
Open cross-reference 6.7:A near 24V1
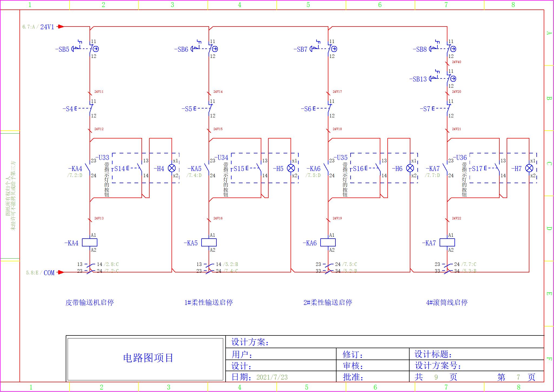coord(29,27)
